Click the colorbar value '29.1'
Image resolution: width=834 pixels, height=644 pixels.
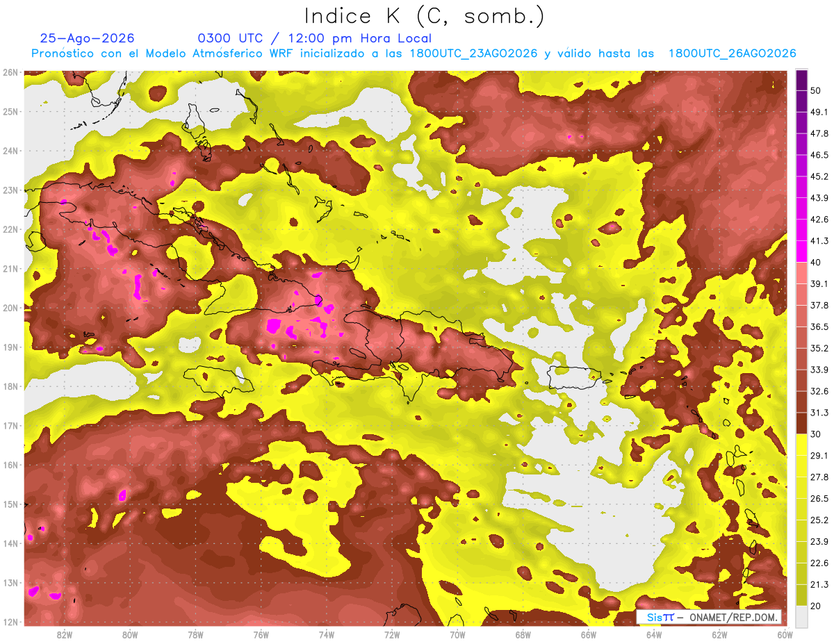[x=819, y=456]
